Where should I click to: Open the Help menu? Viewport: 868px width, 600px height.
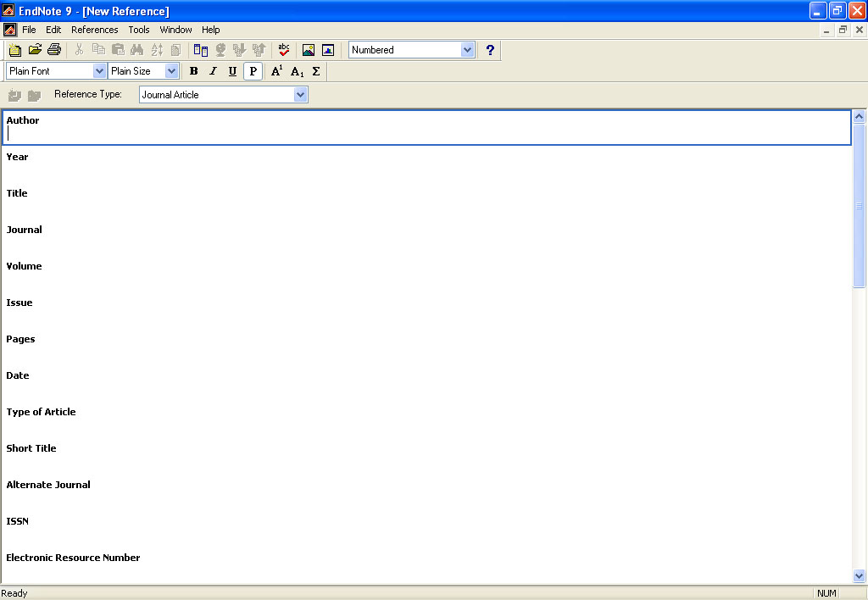coord(210,30)
